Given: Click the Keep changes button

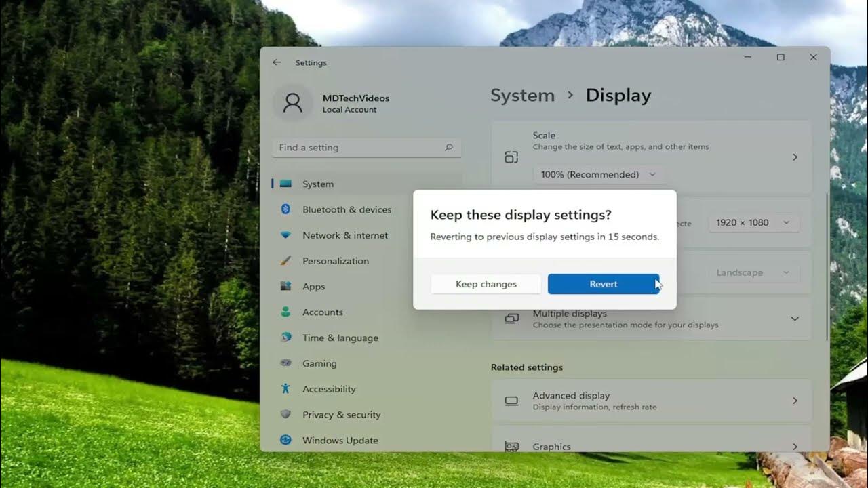Looking at the screenshot, I should (486, 284).
